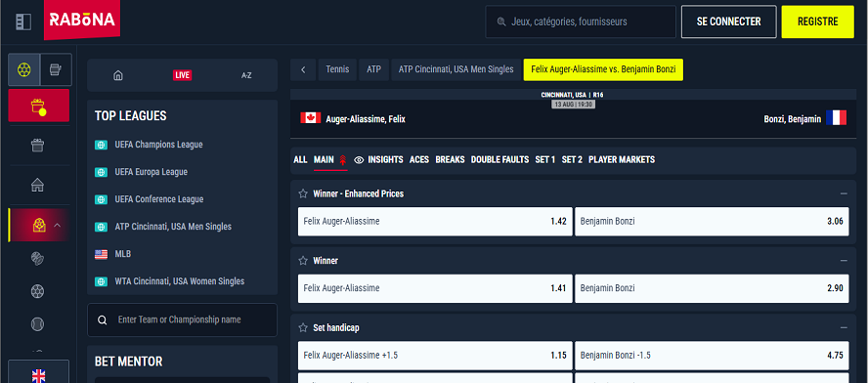
Task: Open the red gift promotions tile
Action: (39, 106)
